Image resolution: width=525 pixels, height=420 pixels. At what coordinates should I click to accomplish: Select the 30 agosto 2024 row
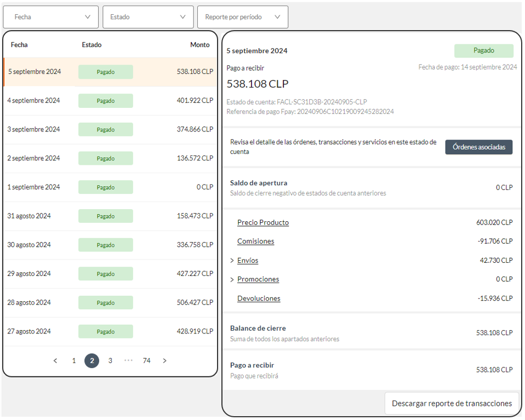[110, 245]
